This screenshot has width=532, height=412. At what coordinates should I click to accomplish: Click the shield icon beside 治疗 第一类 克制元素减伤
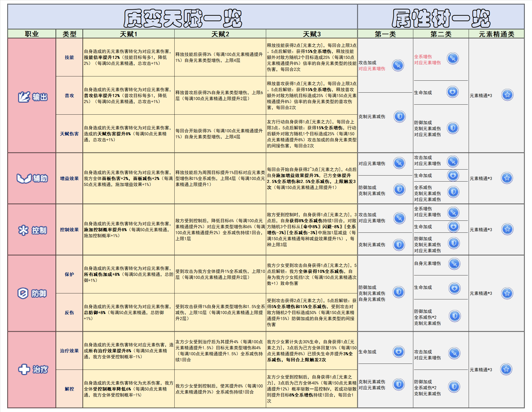(x=399, y=384)
